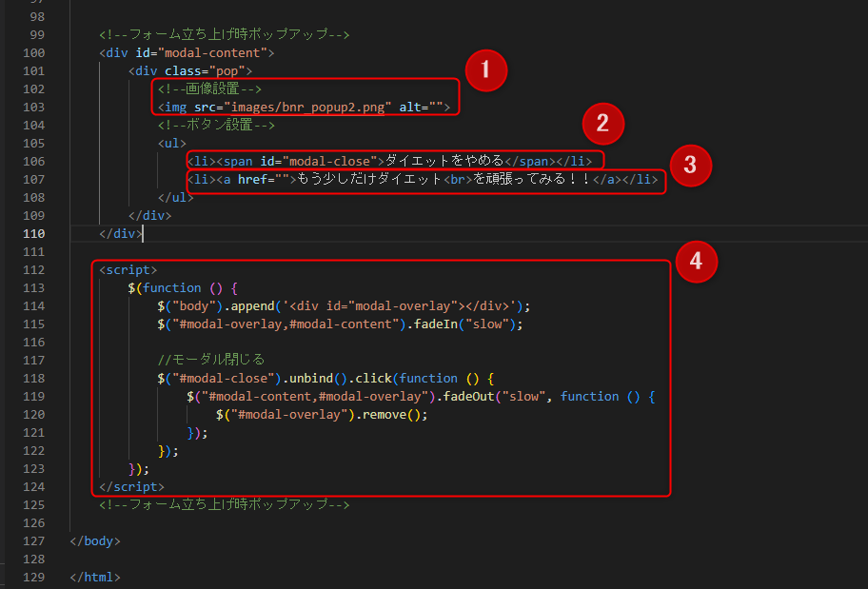Click the $("body") selector on line 114

click(190, 306)
